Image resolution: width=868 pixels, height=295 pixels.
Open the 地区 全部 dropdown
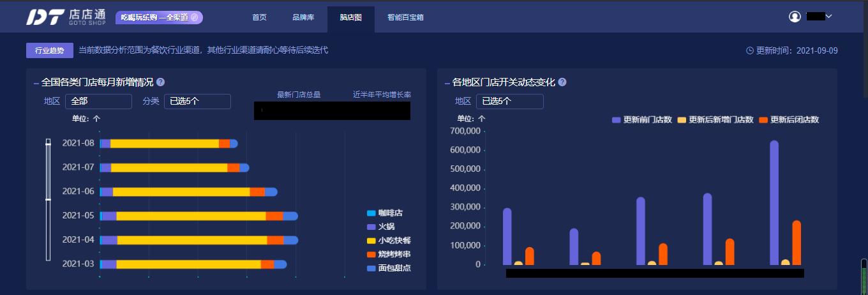[x=98, y=101]
